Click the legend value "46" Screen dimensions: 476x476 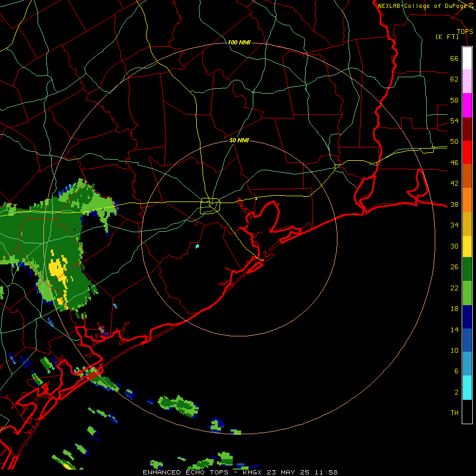coord(454,163)
